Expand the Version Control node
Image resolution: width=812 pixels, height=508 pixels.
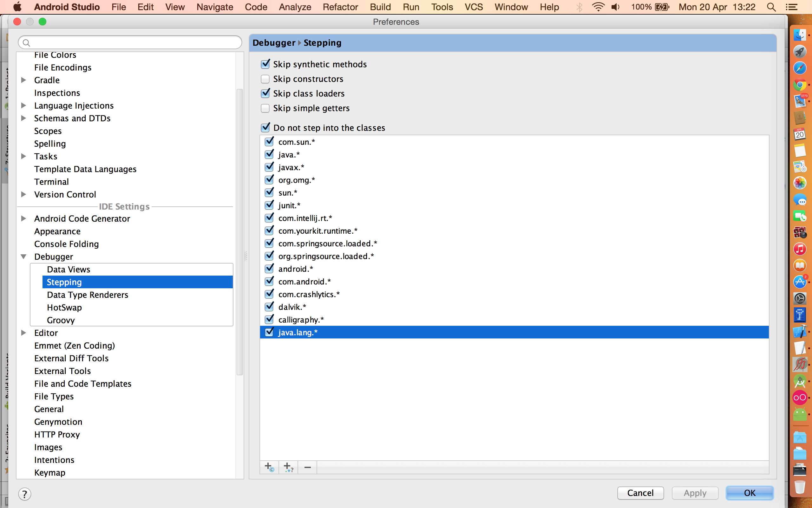click(23, 195)
